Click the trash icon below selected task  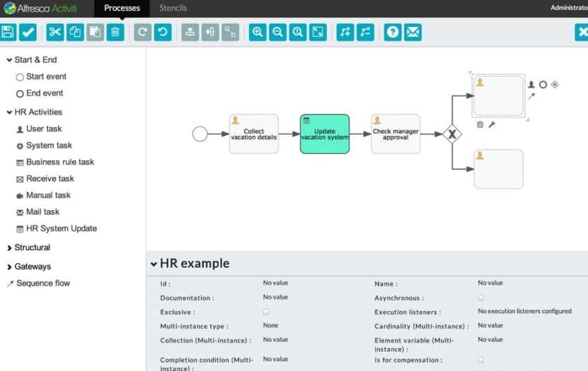click(480, 124)
